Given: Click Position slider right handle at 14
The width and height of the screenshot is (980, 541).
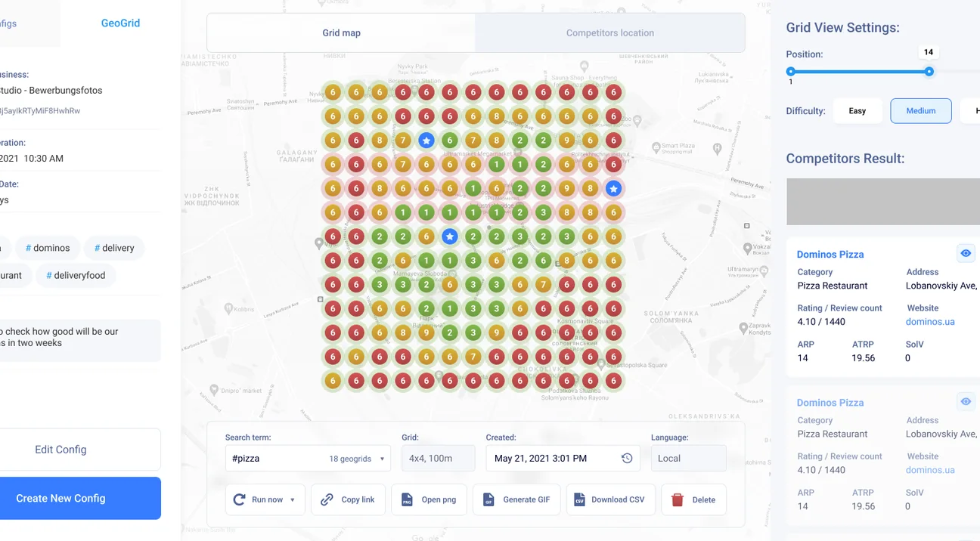Looking at the screenshot, I should (x=929, y=72).
